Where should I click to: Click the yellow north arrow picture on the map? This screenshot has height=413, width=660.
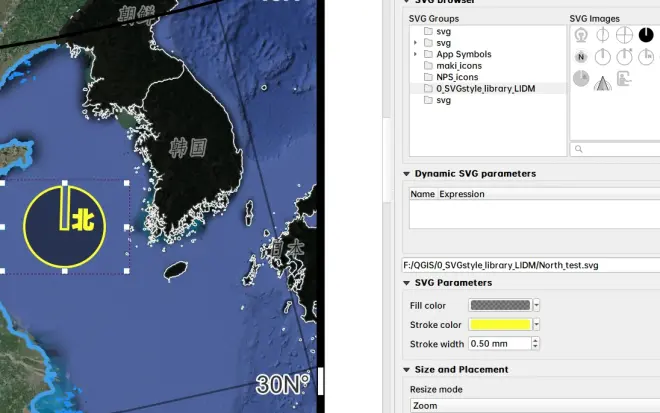pos(64,227)
